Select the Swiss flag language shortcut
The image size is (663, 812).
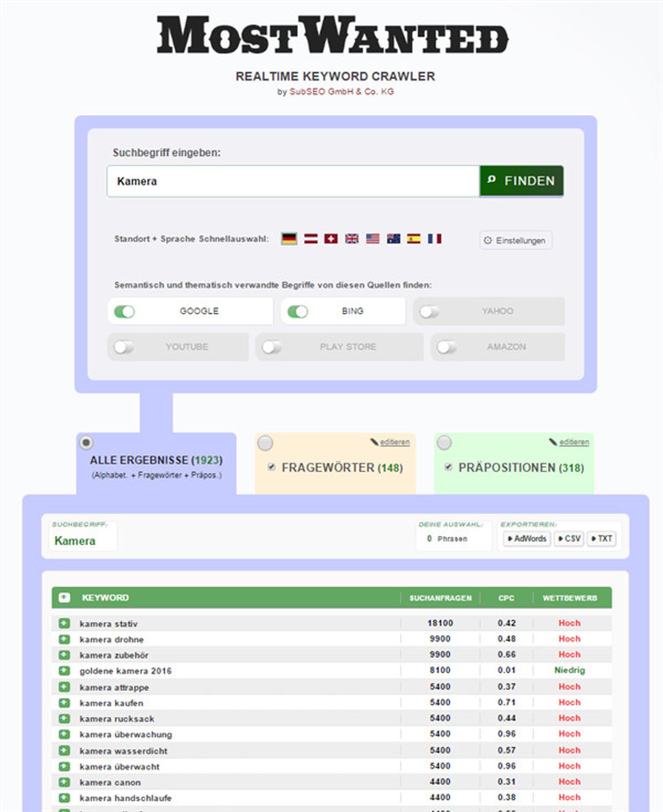[x=331, y=239]
